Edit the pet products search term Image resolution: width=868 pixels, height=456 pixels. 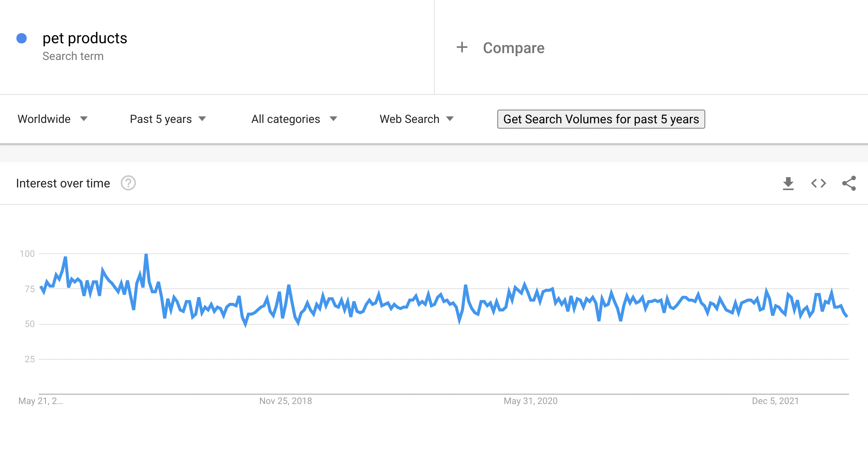[85, 38]
